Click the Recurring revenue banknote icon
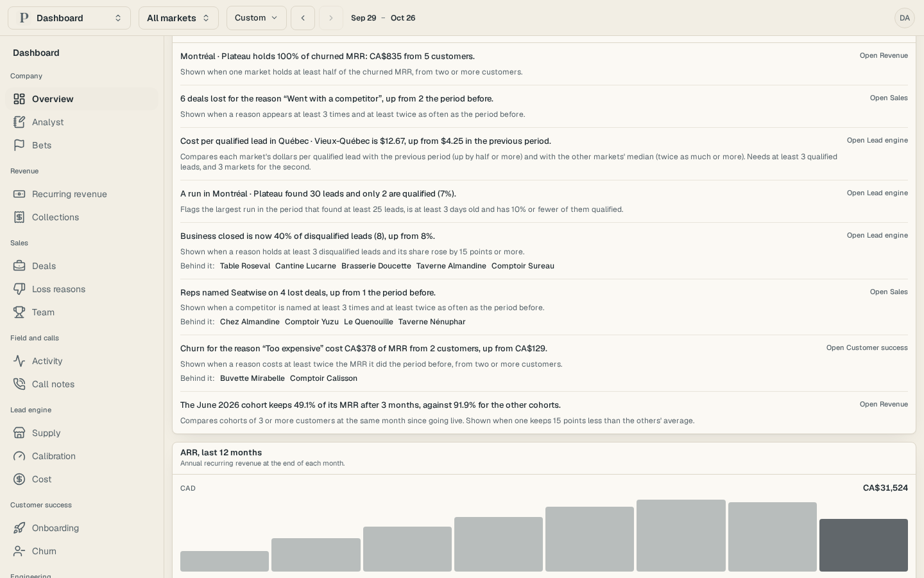This screenshot has height=578, width=924. click(19, 194)
